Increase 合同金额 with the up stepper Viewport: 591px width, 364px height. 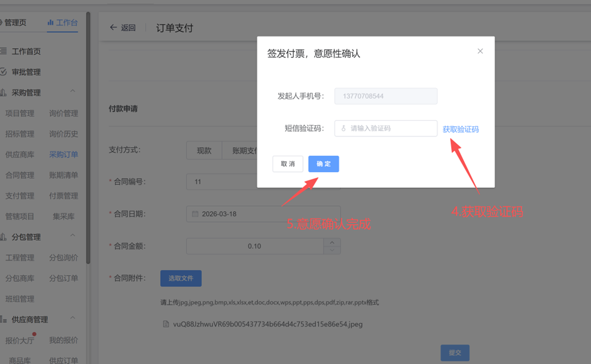(332, 242)
